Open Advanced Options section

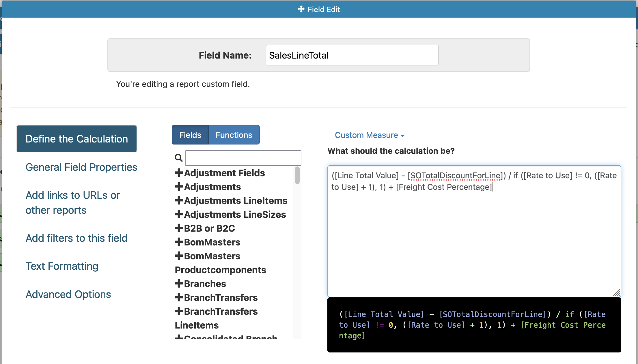68,294
